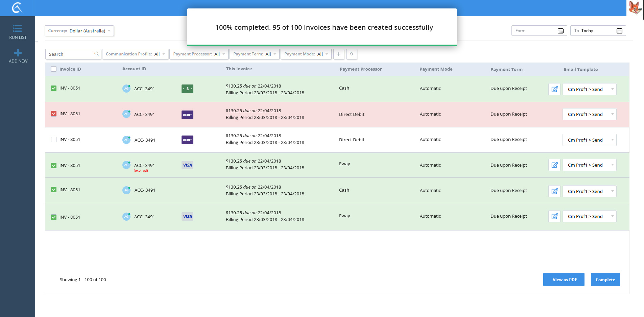
Task: Click the Payment Term column header
Action: 506,69
